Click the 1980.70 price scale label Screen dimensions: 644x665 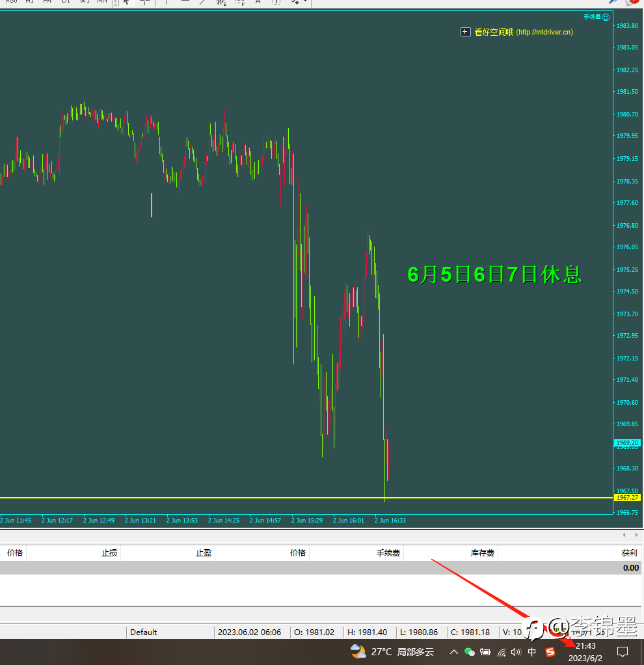(x=627, y=114)
